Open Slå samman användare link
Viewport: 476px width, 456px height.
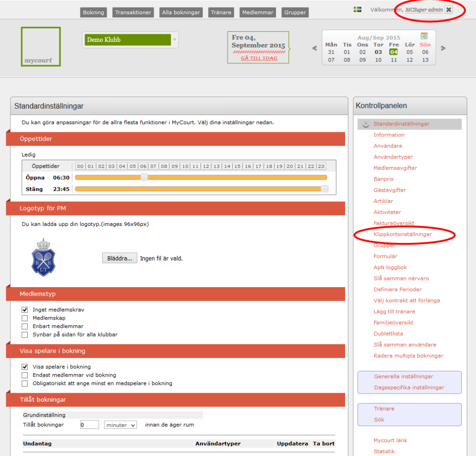(x=405, y=345)
